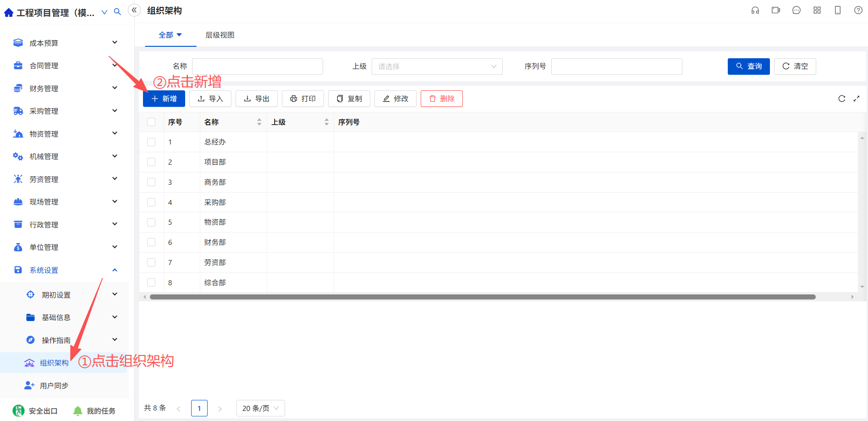Click the sidebar search magnifier icon
The width and height of the screenshot is (868, 421).
(x=117, y=12)
